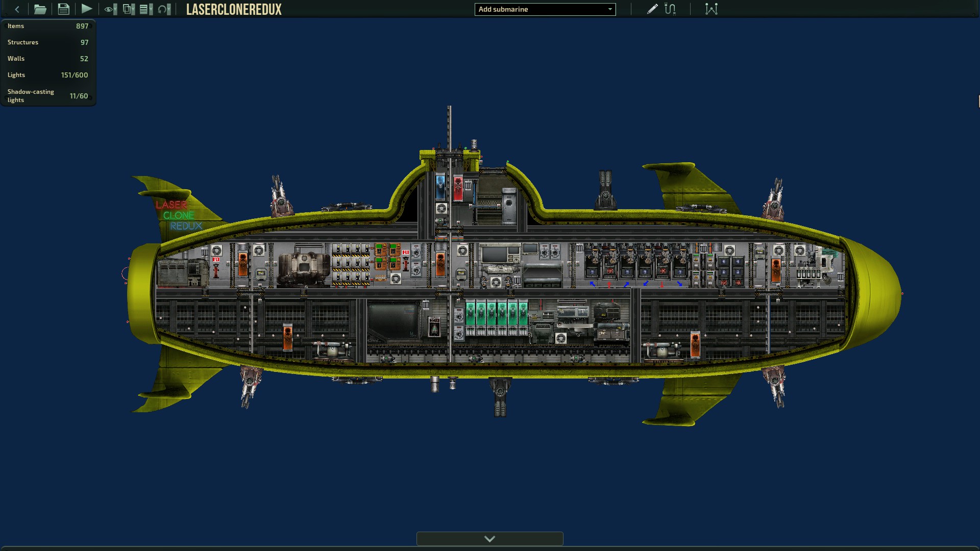Screen dimensions: 980x551
Task: Open a submarine file with folder icon
Action: click(40, 9)
